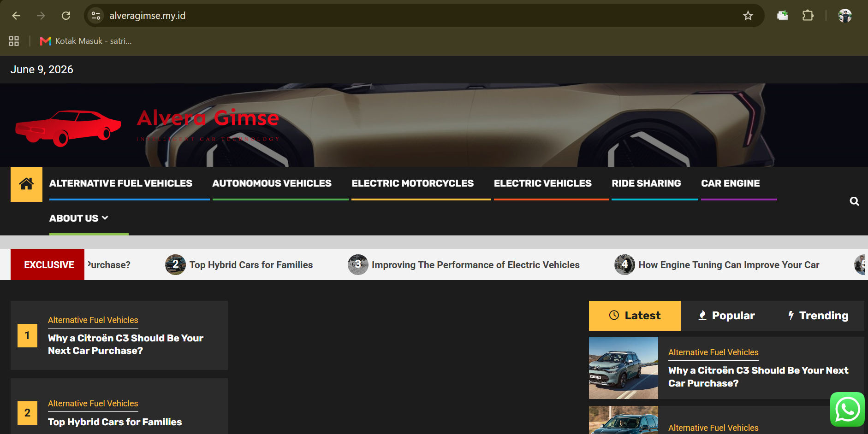Open the browser profile avatar
Image resolution: width=868 pixels, height=434 pixels.
click(845, 16)
